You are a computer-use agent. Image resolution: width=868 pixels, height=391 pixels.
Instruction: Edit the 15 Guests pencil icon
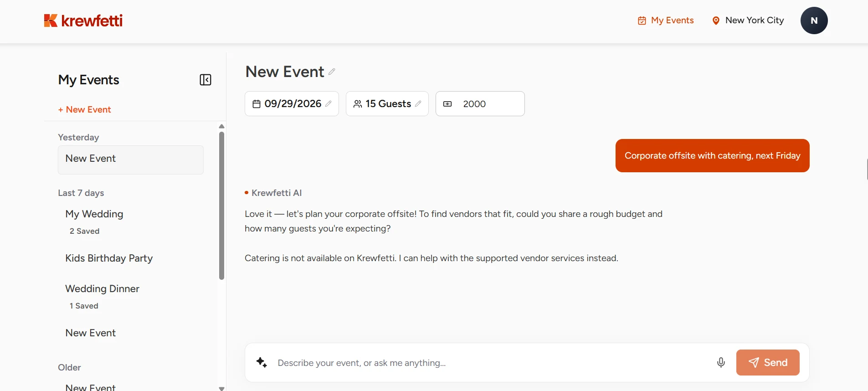[x=418, y=104]
